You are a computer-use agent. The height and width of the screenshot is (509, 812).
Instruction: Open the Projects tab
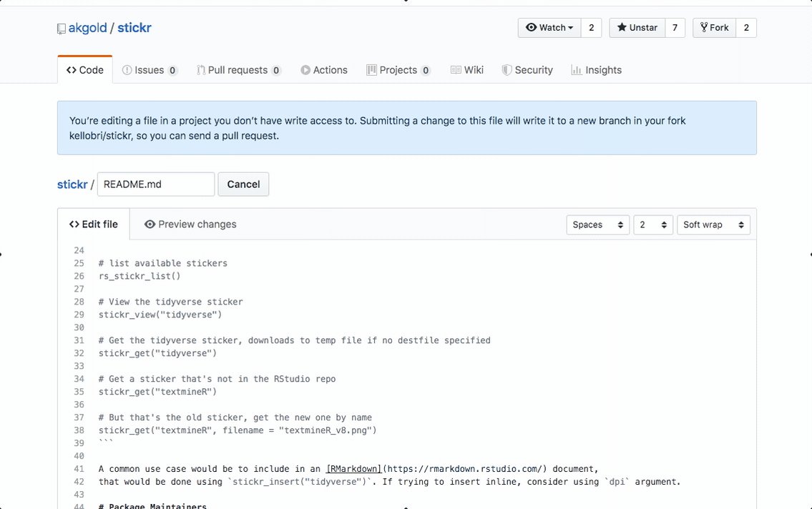pos(398,70)
